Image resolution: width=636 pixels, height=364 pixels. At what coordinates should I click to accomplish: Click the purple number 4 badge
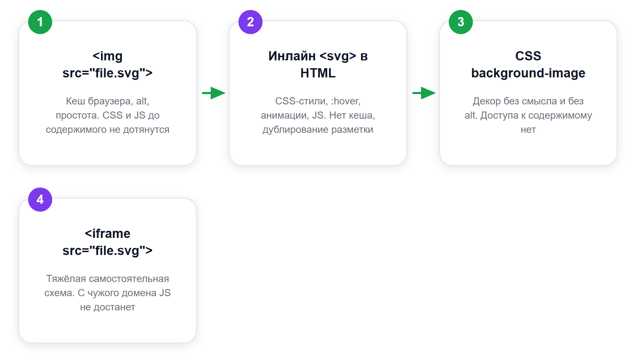click(x=40, y=200)
